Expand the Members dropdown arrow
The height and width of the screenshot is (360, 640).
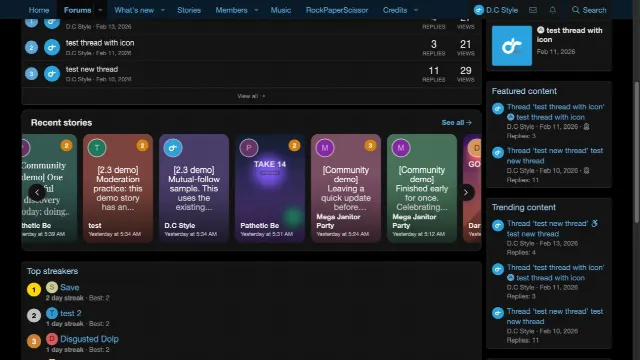[256, 10]
